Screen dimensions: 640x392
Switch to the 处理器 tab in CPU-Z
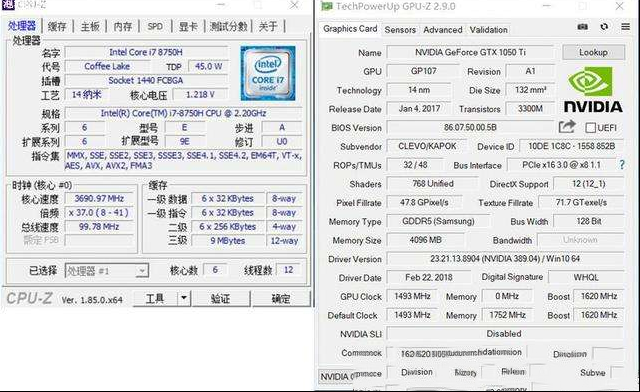pos(22,26)
